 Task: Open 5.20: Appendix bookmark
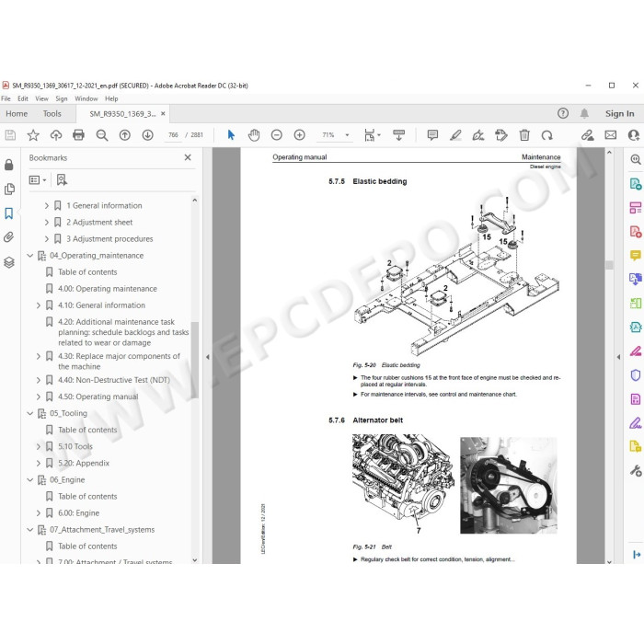pos(84,464)
